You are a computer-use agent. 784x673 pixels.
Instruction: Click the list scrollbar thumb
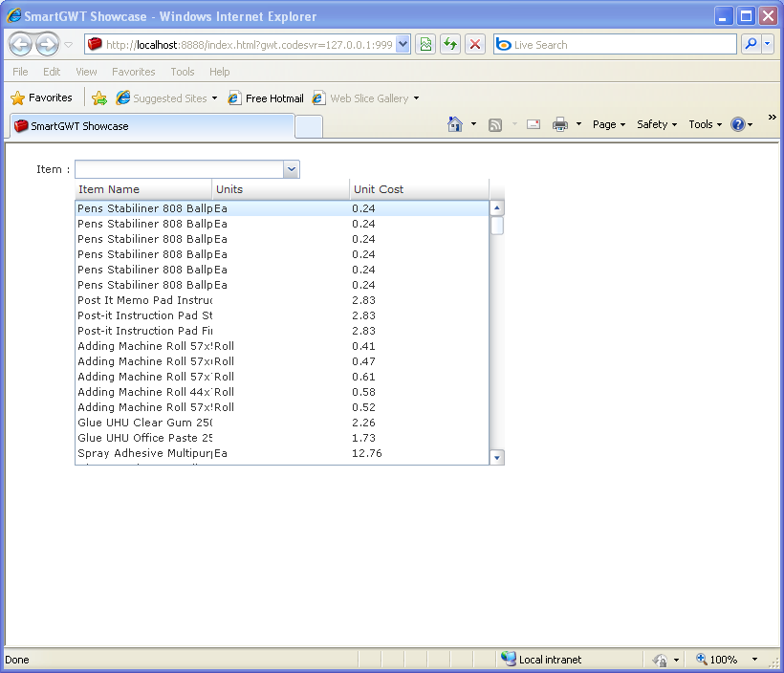coord(496,226)
